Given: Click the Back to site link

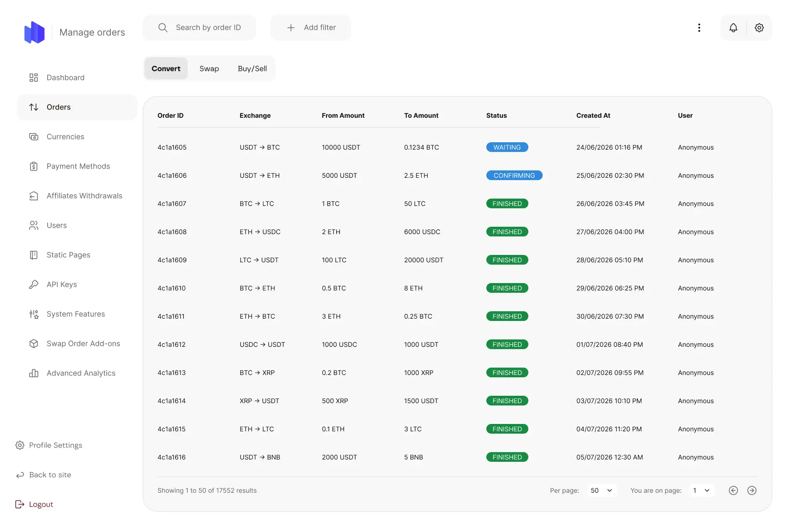Looking at the screenshot, I should click(43, 475).
